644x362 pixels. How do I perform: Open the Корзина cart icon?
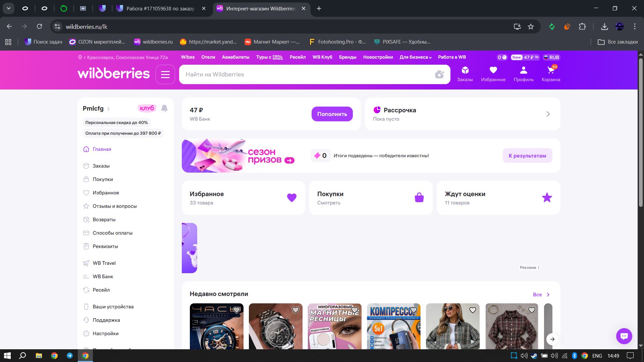click(551, 71)
